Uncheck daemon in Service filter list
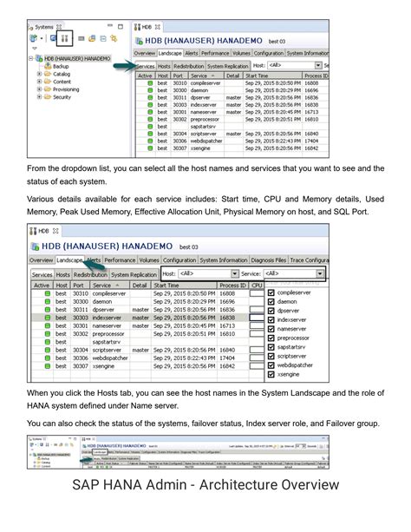 coord(271,302)
